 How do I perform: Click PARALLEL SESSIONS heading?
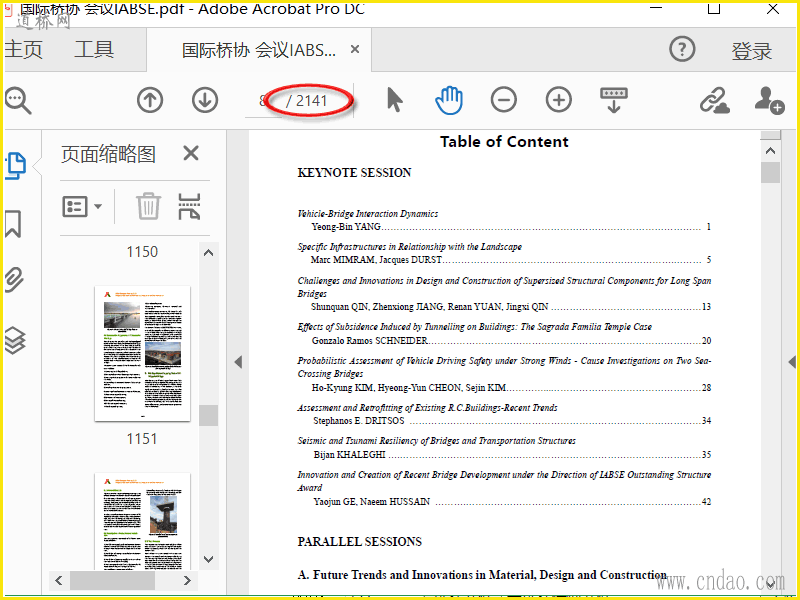coord(360,542)
